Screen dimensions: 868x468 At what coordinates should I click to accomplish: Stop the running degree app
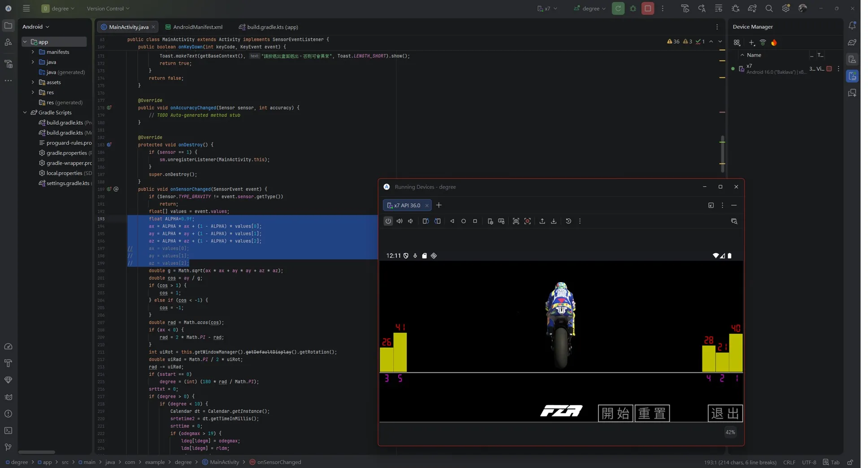[x=647, y=9]
